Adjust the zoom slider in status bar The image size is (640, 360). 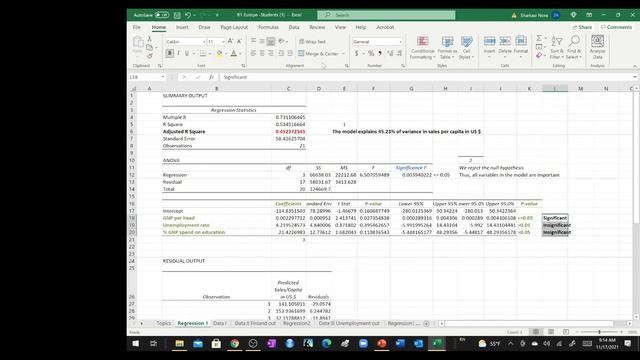tap(599, 332)
